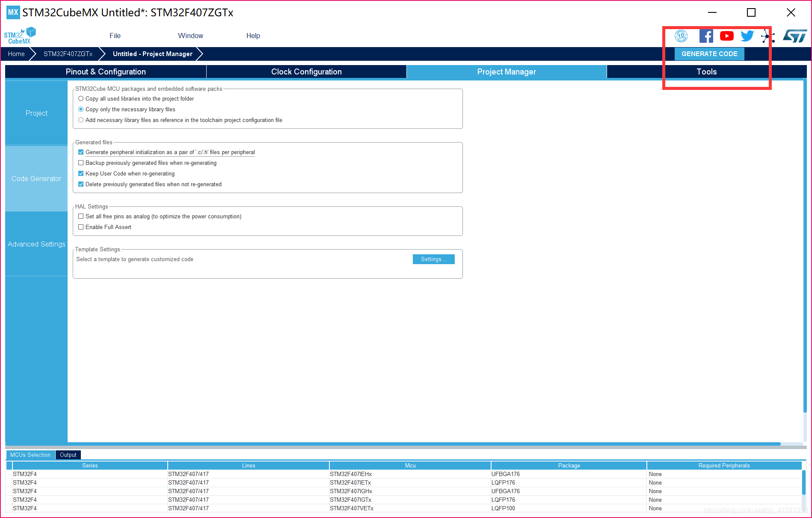
Task: Open the File menu
Action: pyautogui.click(x=115, y=36)
